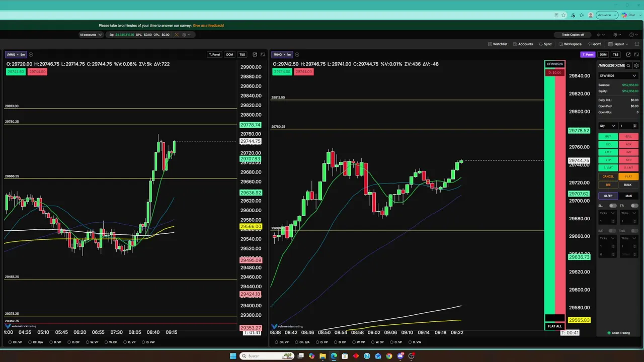
Task: Open the Watchlist panel
Action: (498, 44)
